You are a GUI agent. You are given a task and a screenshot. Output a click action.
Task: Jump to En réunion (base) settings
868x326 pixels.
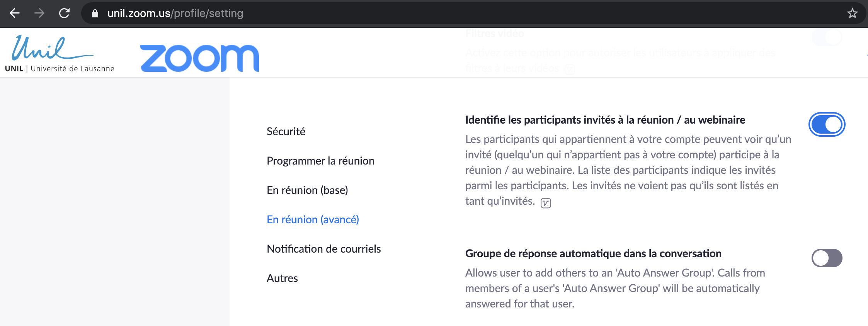(307, 190)
